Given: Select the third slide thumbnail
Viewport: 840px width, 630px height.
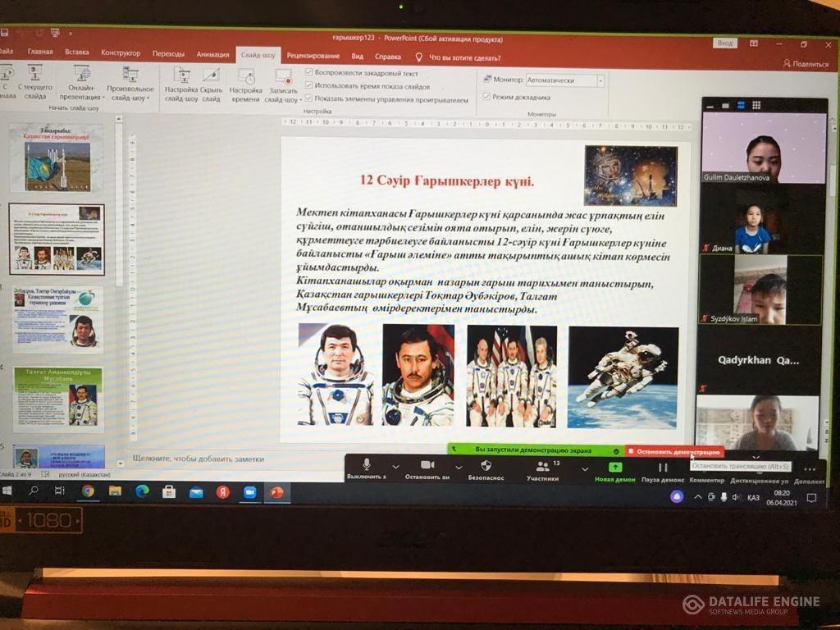Looking at the screenshot, I should (57, 319).
